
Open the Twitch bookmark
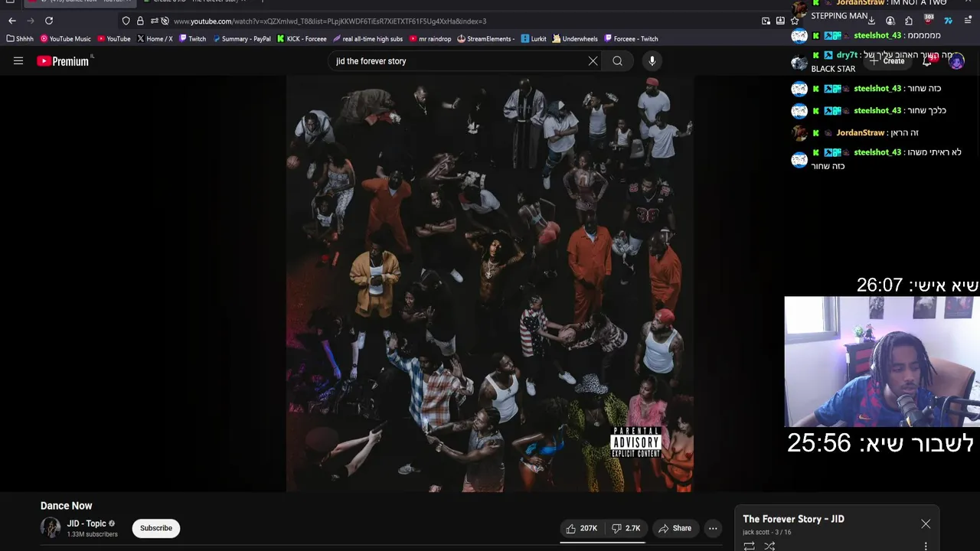point(193,39)
